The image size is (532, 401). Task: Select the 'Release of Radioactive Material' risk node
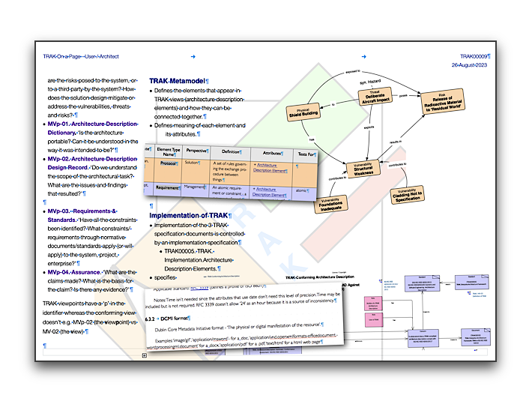443,101
